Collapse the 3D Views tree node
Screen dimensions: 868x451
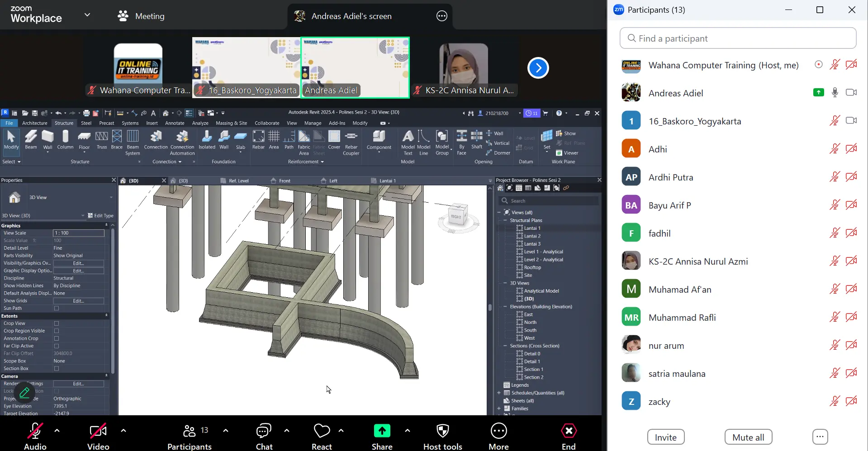pyautogui.click(x=505, y=283)
